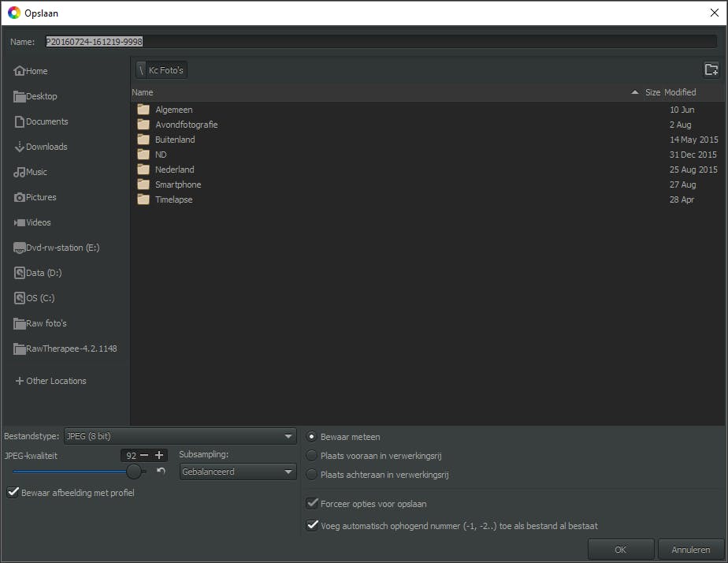Click the OS (C:) drive icon

[x=20, y=298]
